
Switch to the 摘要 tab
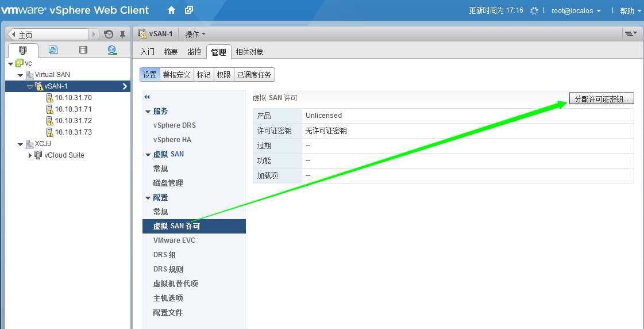[x=171, y=52]
